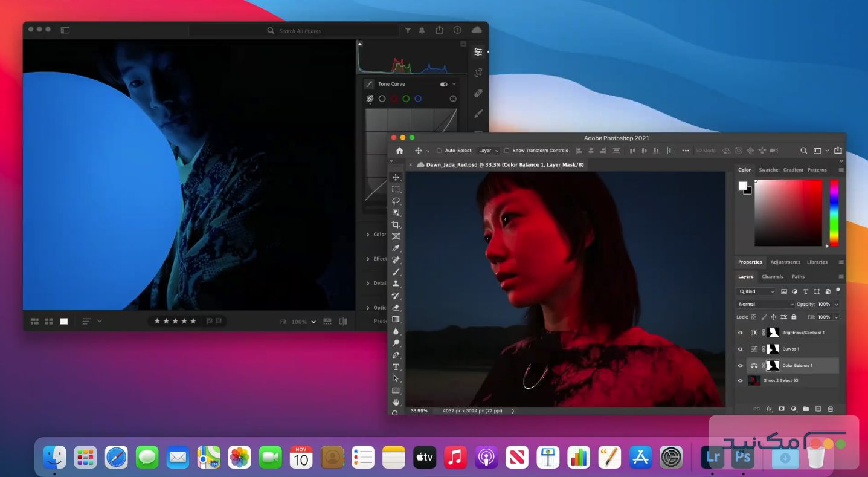Create a new layer
Screen dimensions: 868x477
(x=818, y=409)
